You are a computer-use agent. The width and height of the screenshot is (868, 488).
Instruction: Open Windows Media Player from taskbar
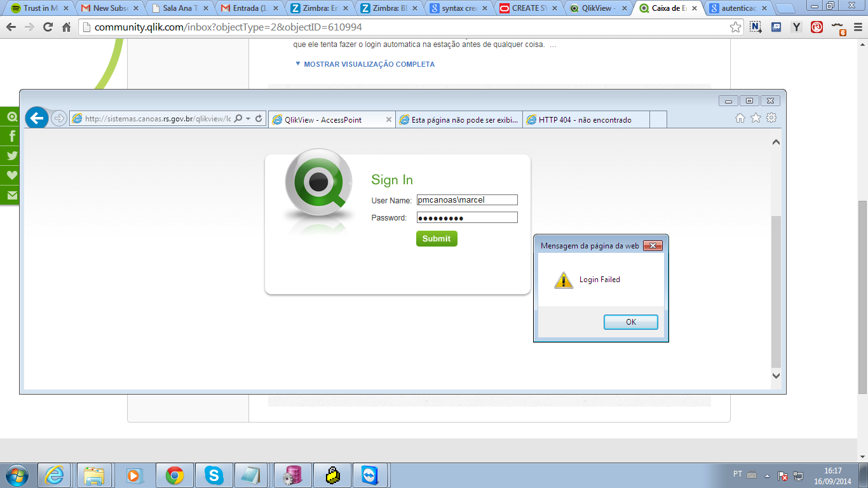(133, 475)
